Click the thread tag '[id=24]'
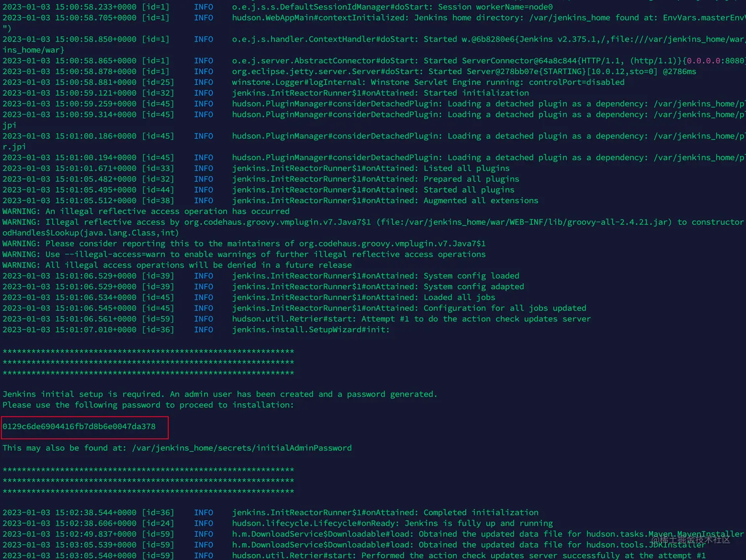The width and height of the screenshot is (746, 560). [158, 524]
